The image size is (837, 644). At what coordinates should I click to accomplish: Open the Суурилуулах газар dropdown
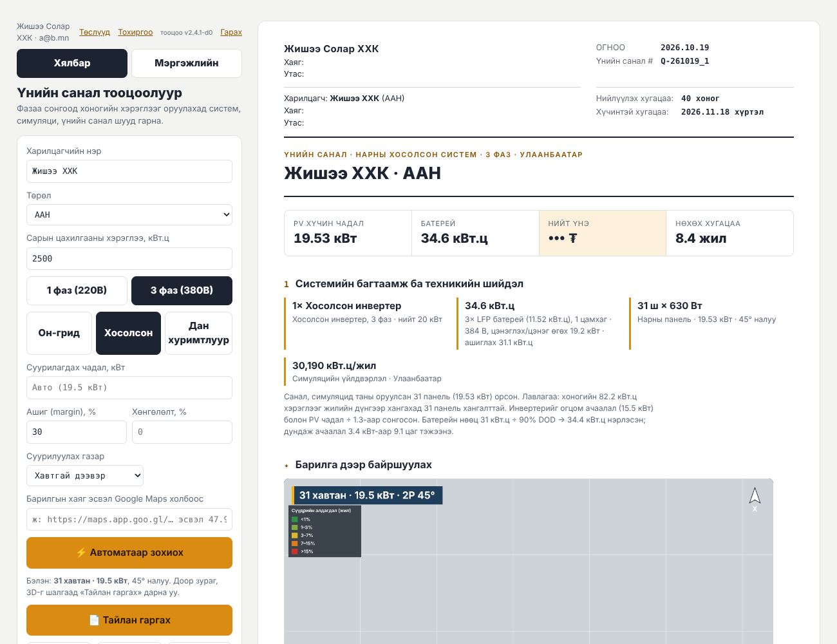pyautogui.click(x=85, y=476)
